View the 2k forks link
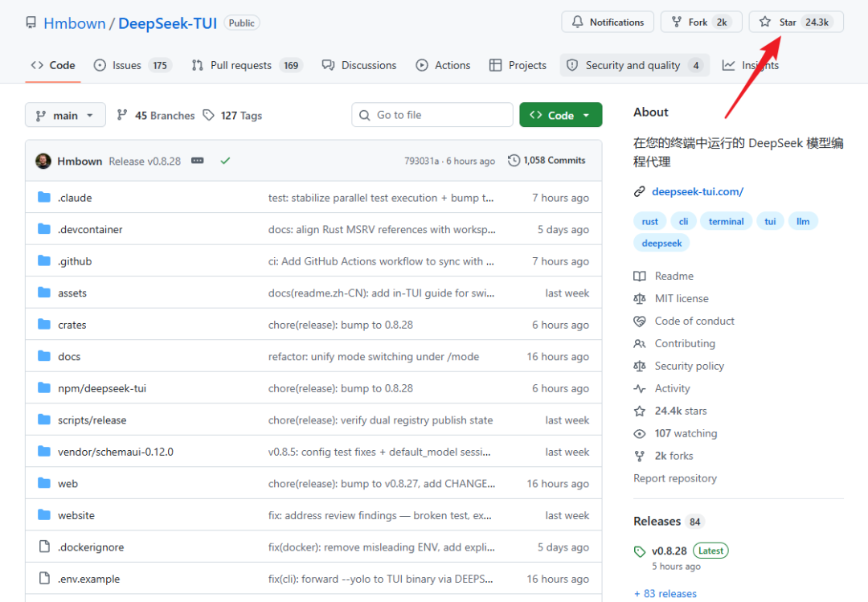 [x=663, y=456]
